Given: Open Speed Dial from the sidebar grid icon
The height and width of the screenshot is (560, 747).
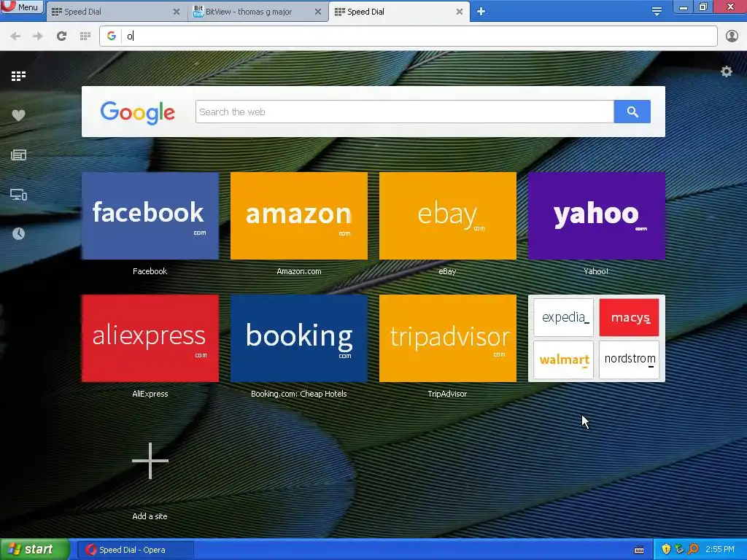Looking at the screenshot, I should (18, 76).
